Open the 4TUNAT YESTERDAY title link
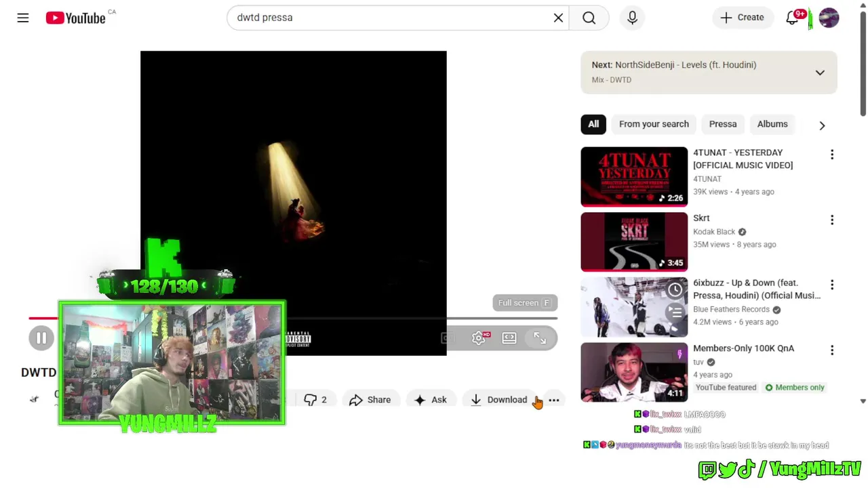The image size is (868, 488). tap(743, 159)
